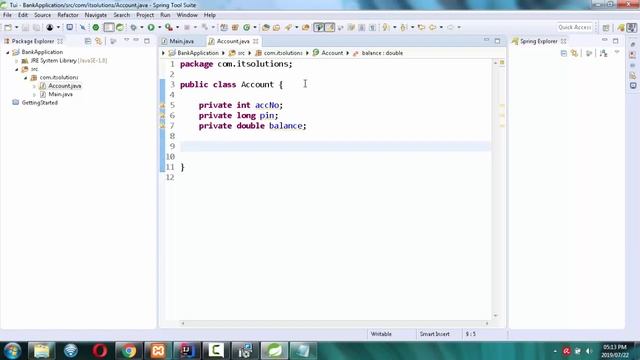The image size is (640, 360).
Task: Click empty line 9 in the editor
Action: 336,146
